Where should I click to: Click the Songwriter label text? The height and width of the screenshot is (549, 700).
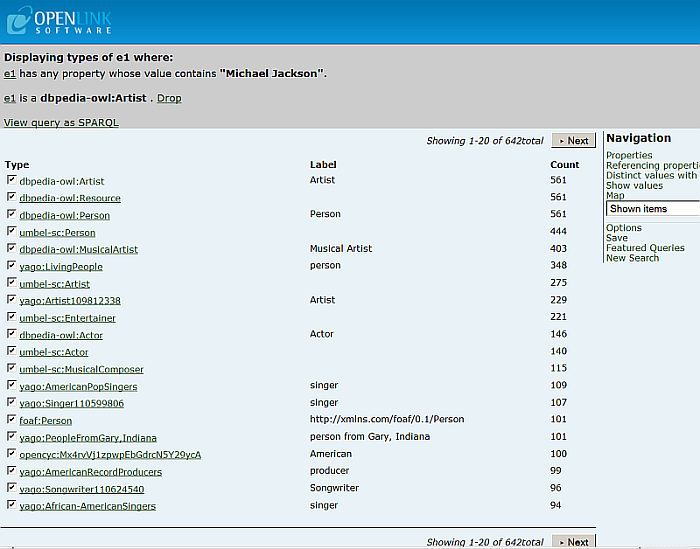point(334,488)
